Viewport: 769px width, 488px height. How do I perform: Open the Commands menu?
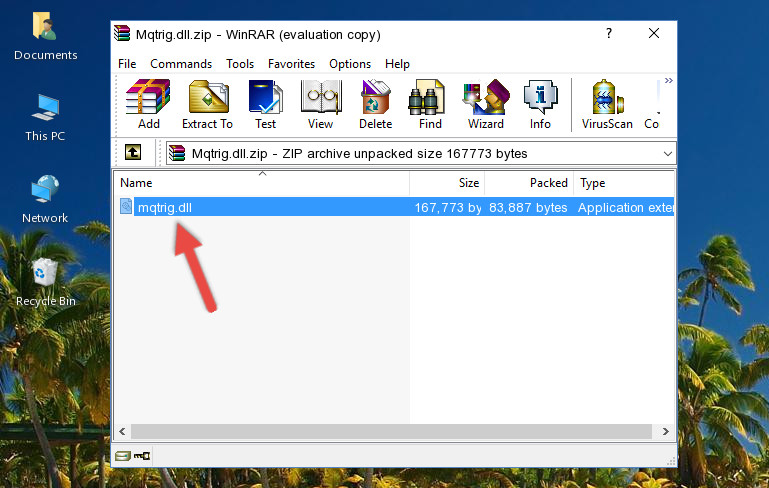tap(181, 64)
